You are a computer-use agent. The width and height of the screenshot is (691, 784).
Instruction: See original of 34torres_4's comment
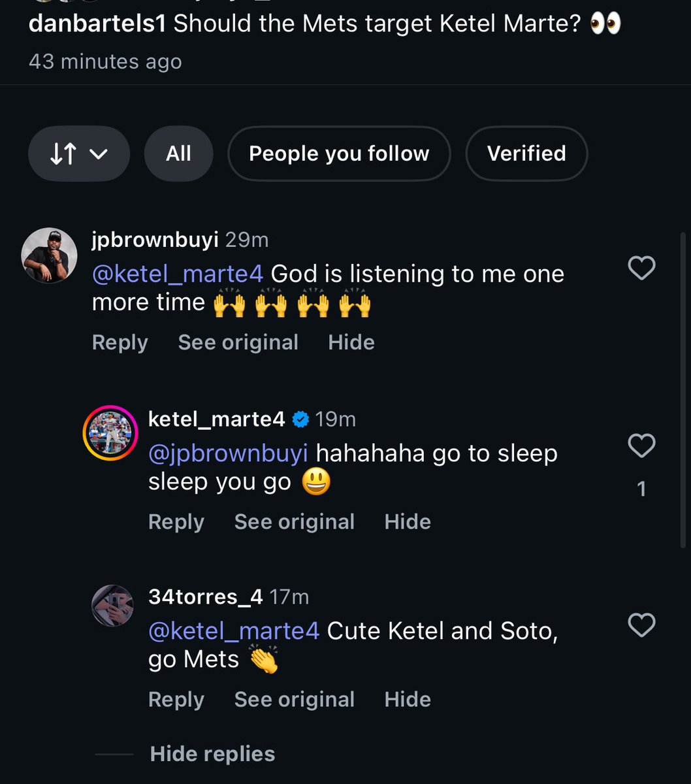pyautogui.click(x=294, y=699)
